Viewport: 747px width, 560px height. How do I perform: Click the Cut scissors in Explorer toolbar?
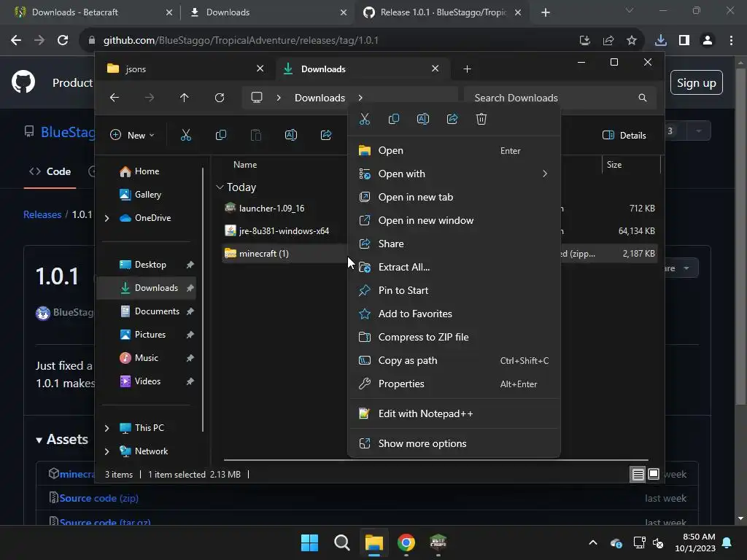186,135
